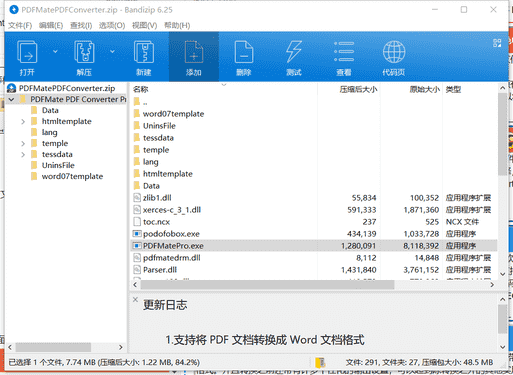Select the lang folder in the tree
The image size is (513, 375).
49,132
